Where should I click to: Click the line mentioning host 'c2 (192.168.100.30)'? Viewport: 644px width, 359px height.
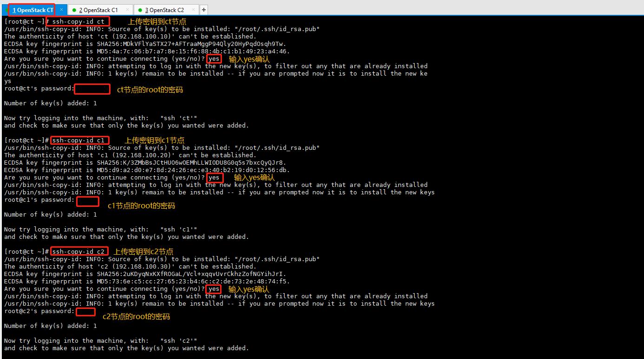(130, 266)
